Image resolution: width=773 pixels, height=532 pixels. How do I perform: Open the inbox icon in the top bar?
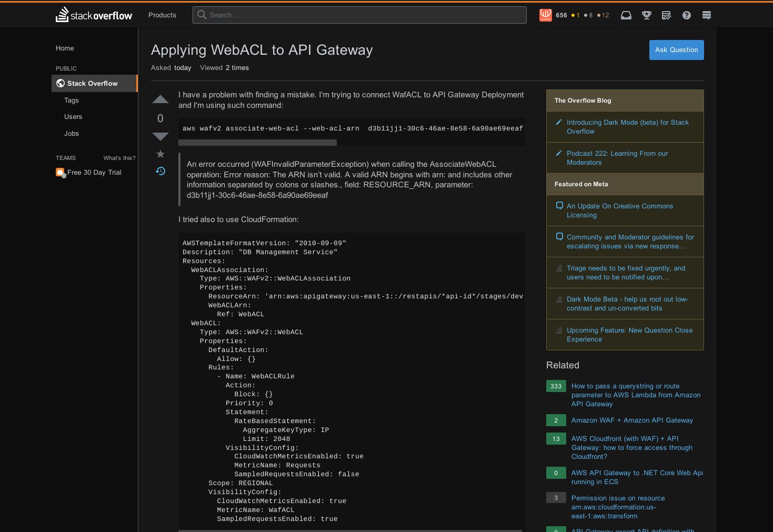(x=626, y=15)
